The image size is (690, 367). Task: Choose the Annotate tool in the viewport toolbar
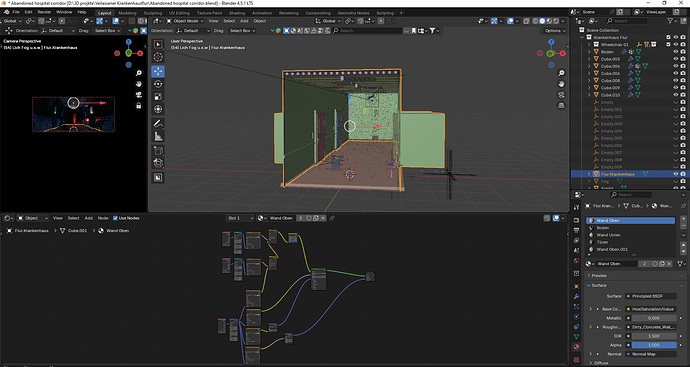[x=158, y=124]
